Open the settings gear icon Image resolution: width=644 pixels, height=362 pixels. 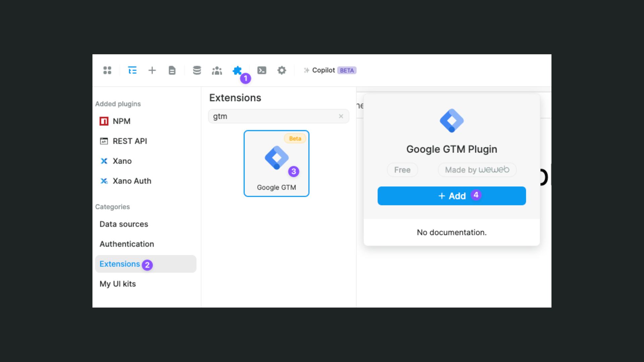tap(282, 70)
